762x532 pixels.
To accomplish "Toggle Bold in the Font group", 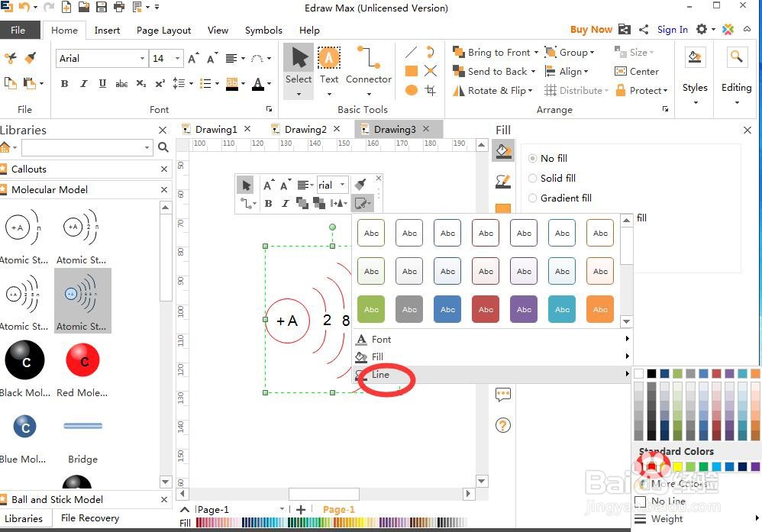I will point(64,83).
